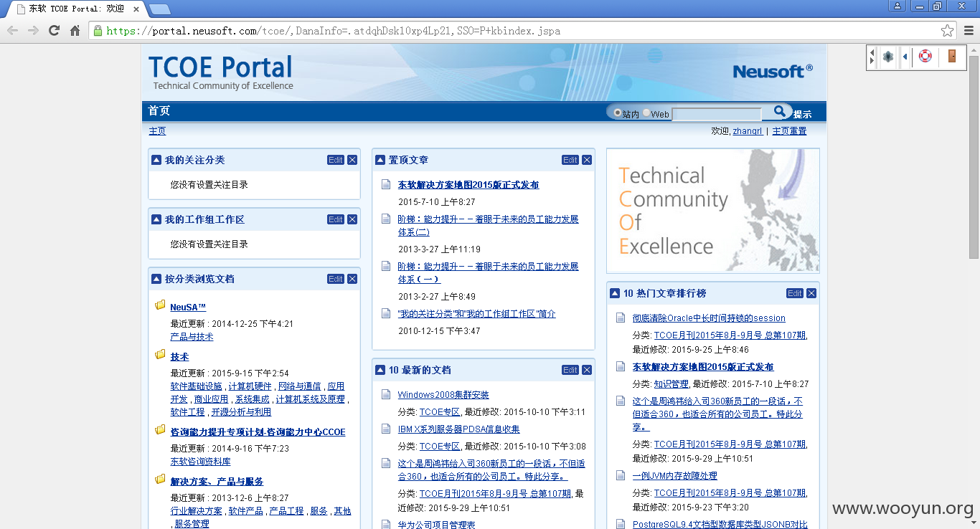Image resolution: width=980 pixels, height=529 pixels.
Task: Click the Technical Community of Excellence banner image
Action: [713, 211]
